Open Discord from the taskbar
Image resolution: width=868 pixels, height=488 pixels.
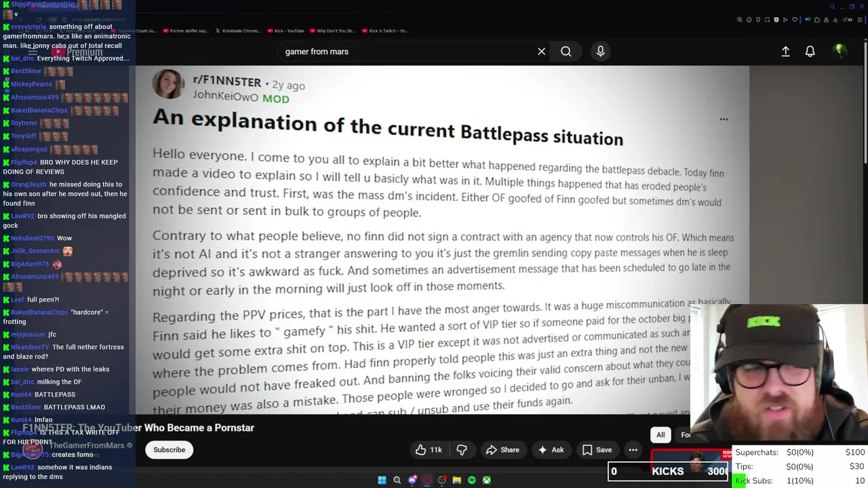(x=412, y=480)
